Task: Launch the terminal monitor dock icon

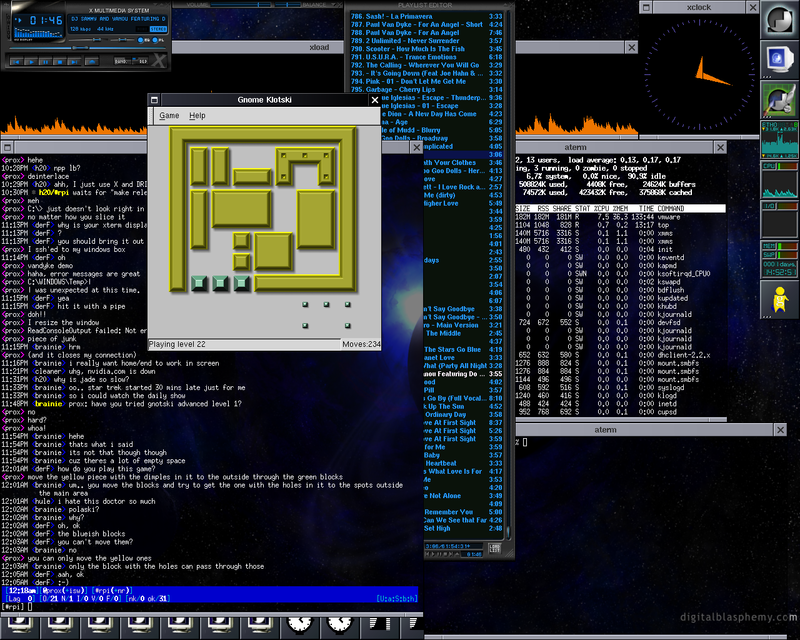Action: click(x=780, y=59)
